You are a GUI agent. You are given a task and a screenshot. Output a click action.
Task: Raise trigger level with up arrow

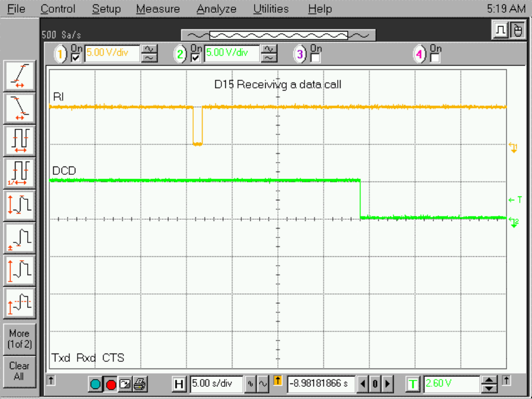click(x=489, y=380)
